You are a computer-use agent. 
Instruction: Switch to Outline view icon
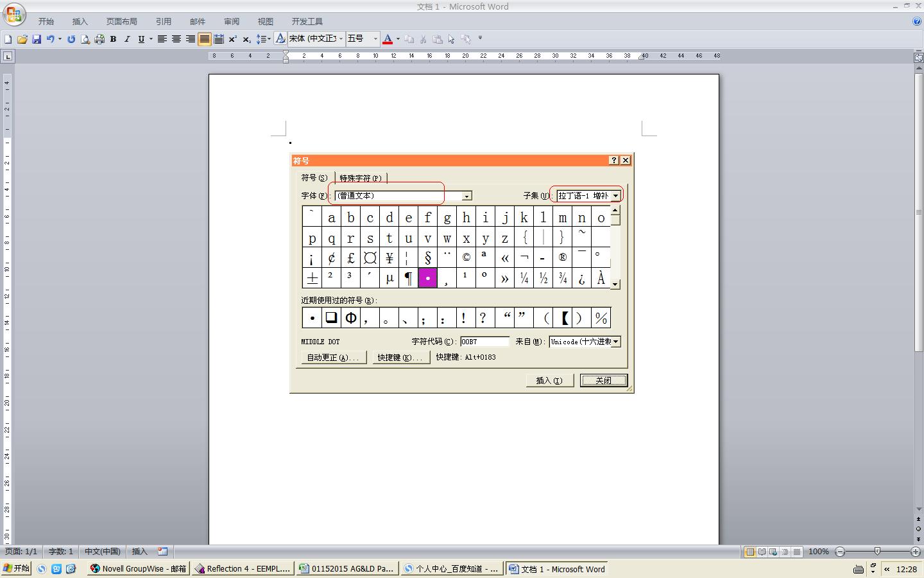pos(785,552)
